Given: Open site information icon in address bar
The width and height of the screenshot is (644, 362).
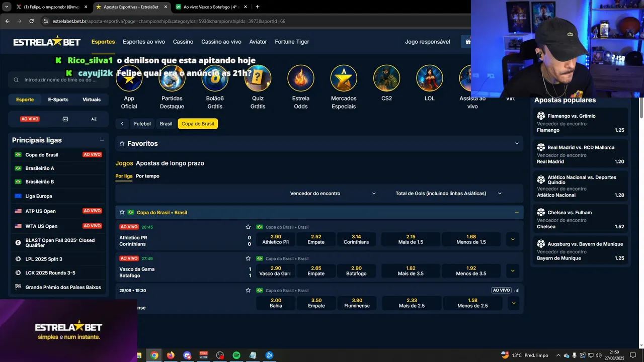Looking at the screenshot, I should (x=46, y=21).
